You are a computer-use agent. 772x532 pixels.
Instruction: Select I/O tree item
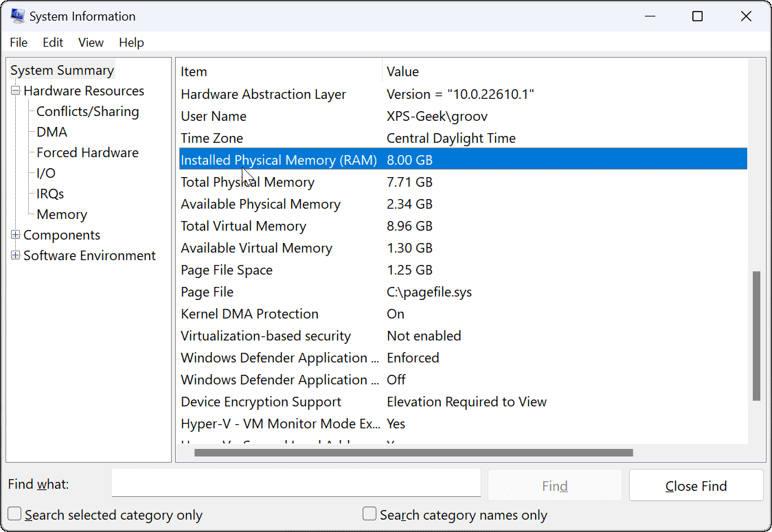coord(46,174)
